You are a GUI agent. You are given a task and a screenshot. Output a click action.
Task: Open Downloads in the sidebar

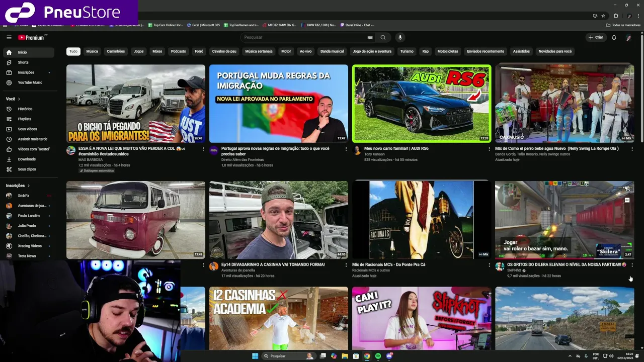(28, 159)
